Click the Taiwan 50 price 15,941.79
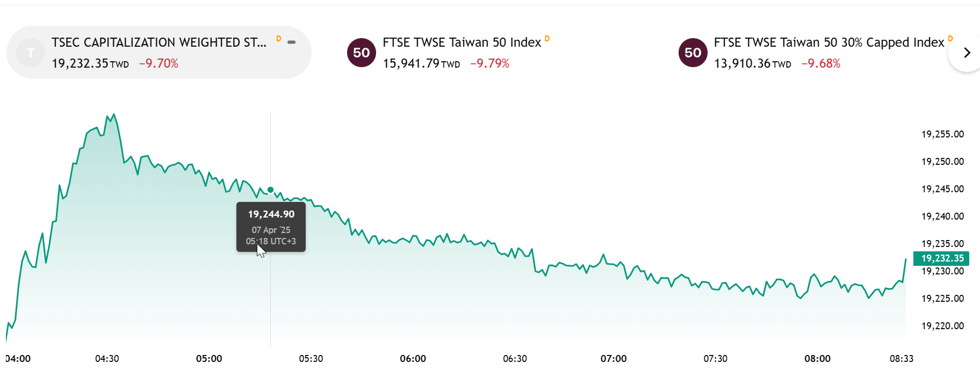This screenshot has height=377, width=980. pyautogui.click(x=411, y=63)
